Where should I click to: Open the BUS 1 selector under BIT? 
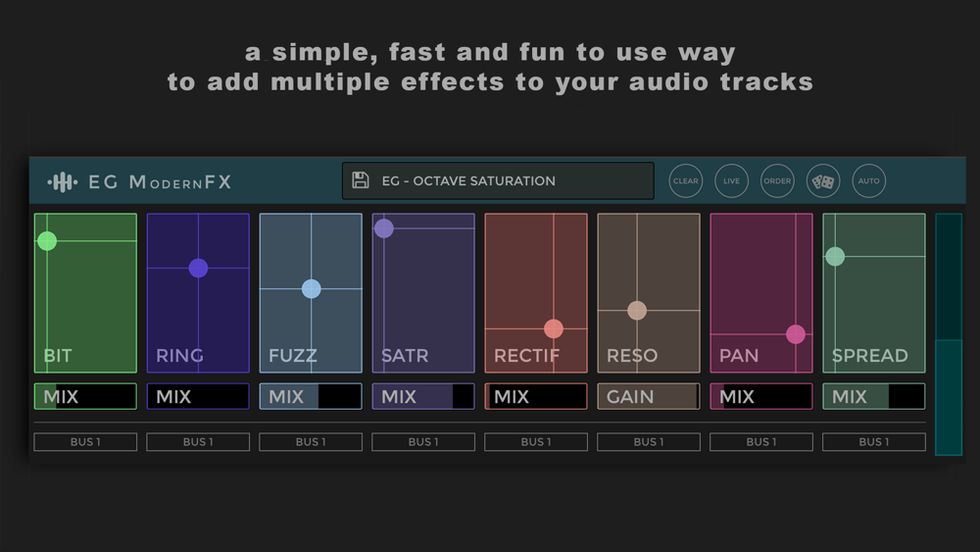point(85,442)
